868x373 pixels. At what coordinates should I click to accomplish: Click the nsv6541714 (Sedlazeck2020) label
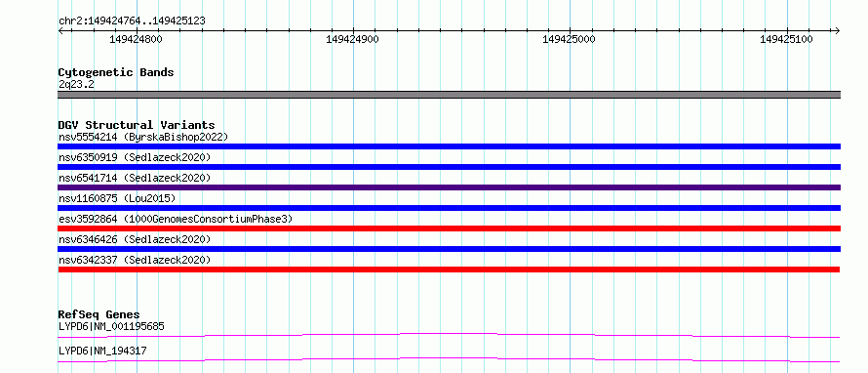[x=135, y=178]
